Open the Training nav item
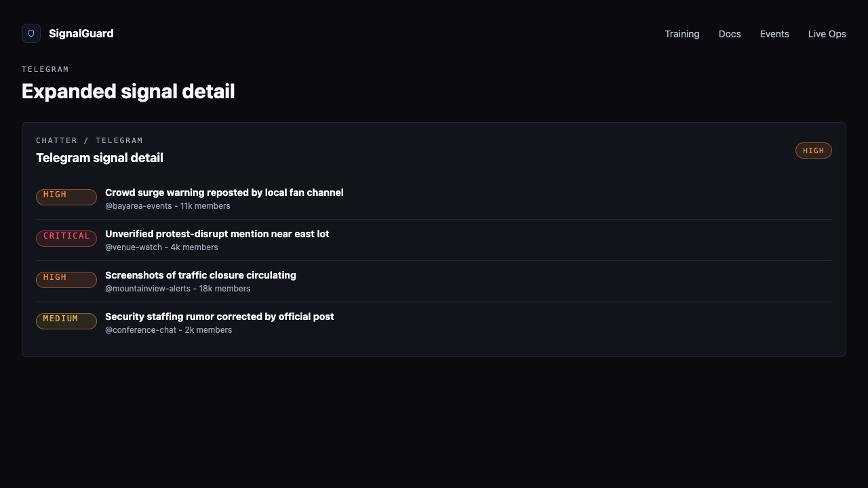This screenshot has height=488, width=868. [682, 34]
